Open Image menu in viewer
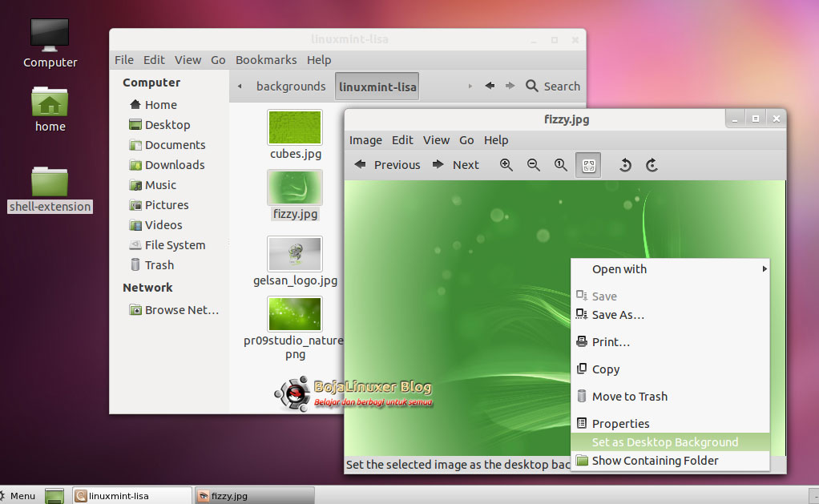The width and height of the screenshot is (819, 504). tap(365, 140)
